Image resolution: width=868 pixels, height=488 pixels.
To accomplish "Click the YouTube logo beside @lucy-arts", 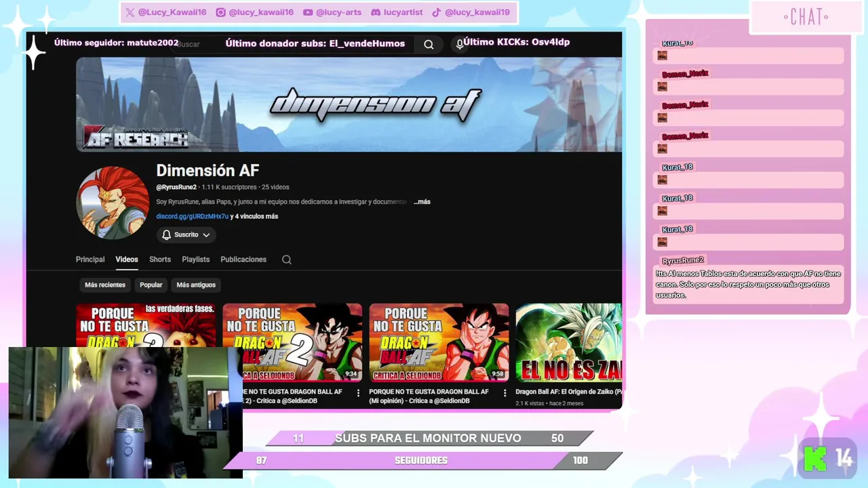I will point(308,12).
